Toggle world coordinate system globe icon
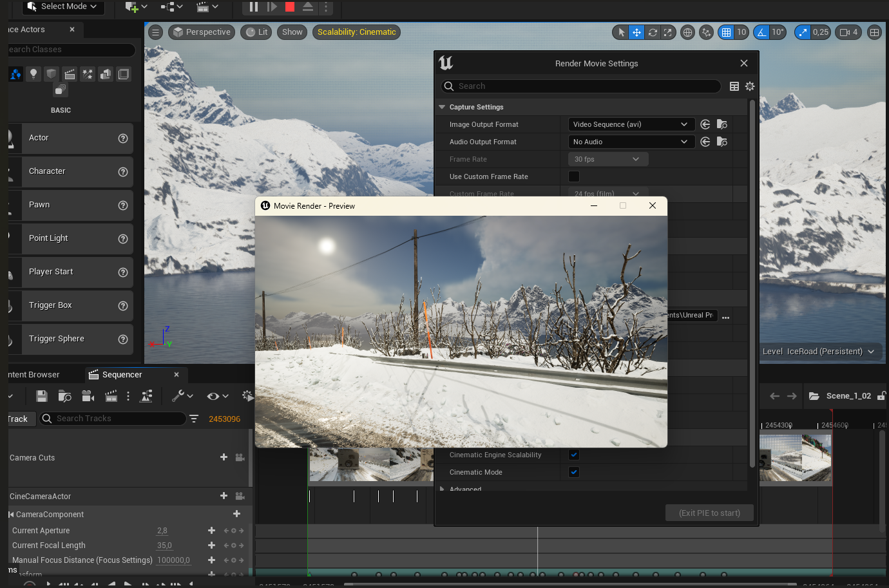The image size is (889, 588). click(x=687, y=32)
